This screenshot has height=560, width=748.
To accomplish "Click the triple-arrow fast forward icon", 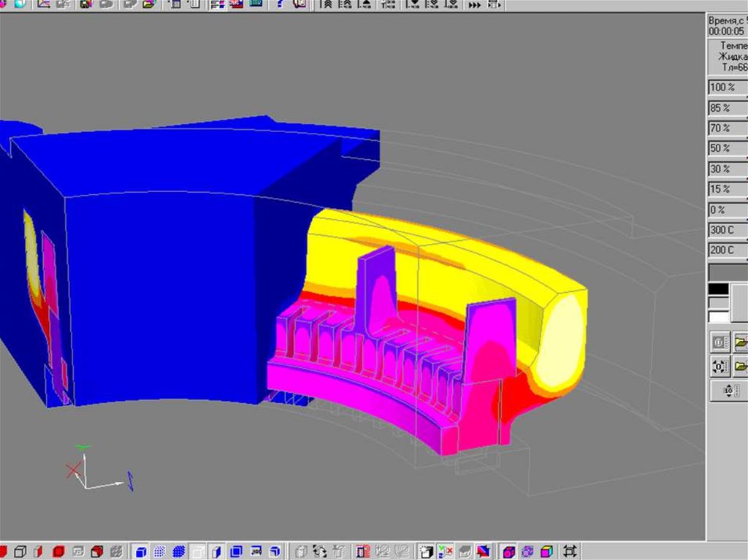I will click(x=475, y=4).
